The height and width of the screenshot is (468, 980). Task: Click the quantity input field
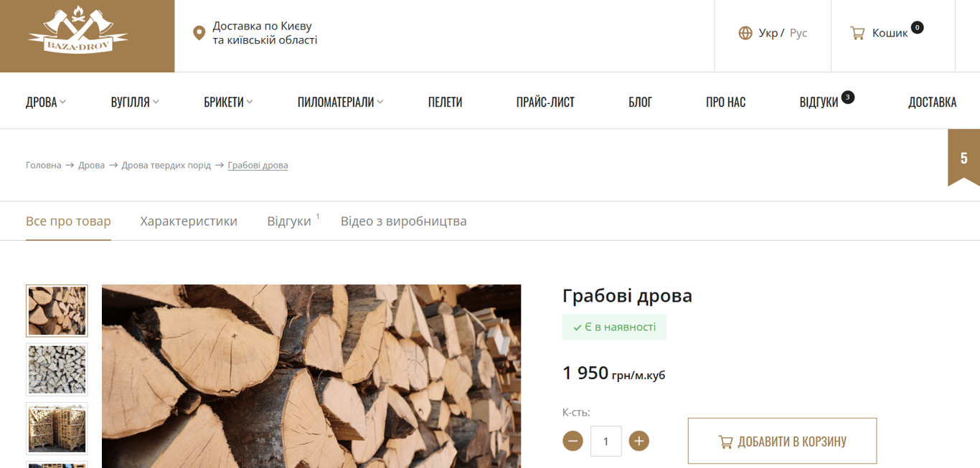click(x=606, y=441)
